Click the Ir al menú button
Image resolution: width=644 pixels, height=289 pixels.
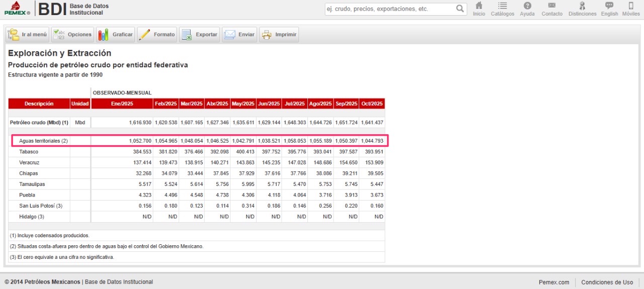(x=28, y=35)
